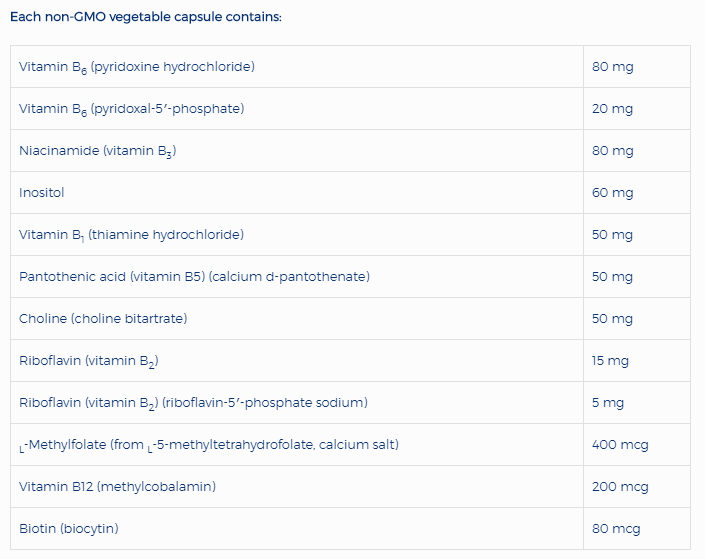Click the 80 mcg Biotin amount
Screen dimensions: 705x559
616,528
